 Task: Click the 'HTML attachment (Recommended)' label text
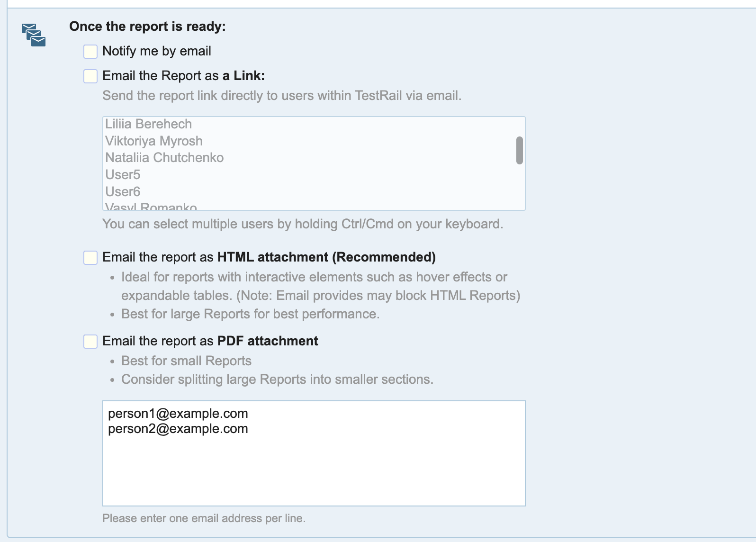(326, 257)
